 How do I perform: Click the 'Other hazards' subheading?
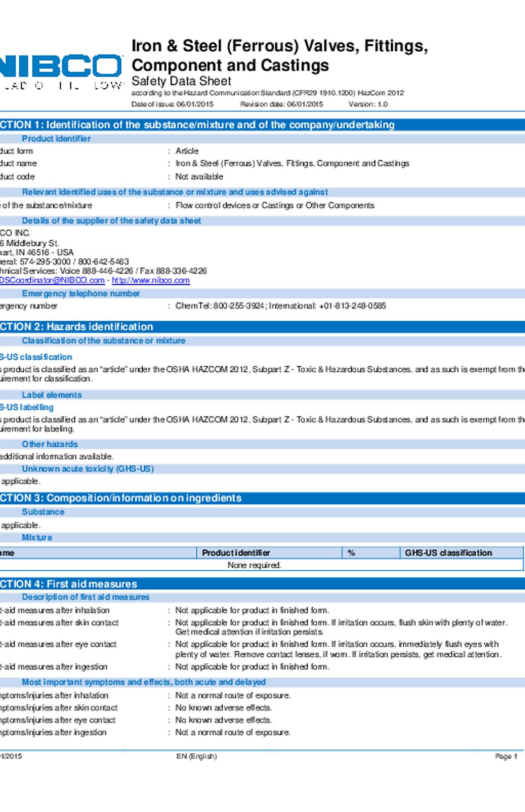point(50,444)
